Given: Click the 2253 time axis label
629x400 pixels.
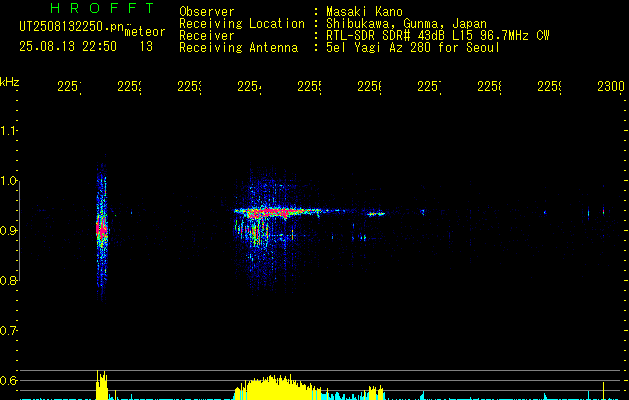Looking at the screenshot, I should click(189, 87).
